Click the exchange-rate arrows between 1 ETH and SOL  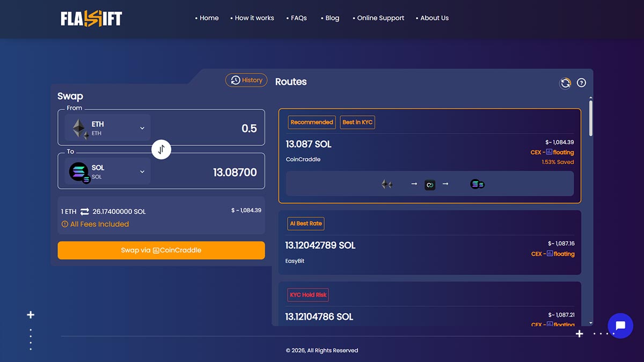point(84,211)
